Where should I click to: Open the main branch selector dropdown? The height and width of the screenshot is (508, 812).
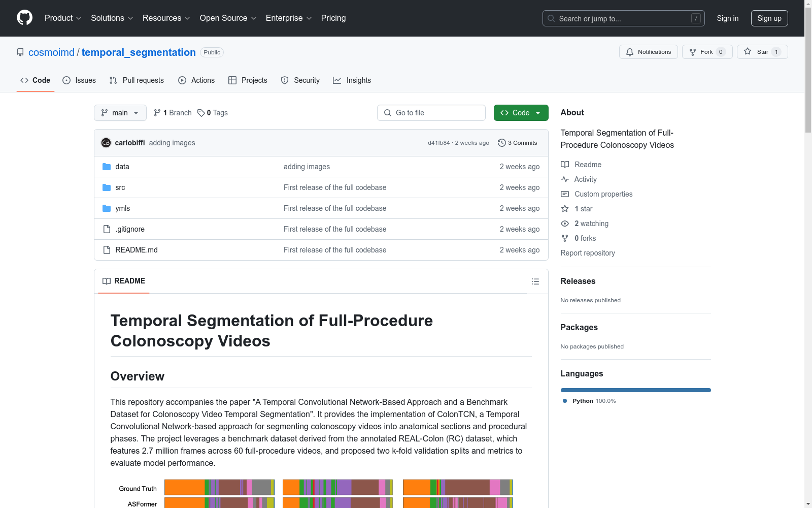click(x=120, y=113)
